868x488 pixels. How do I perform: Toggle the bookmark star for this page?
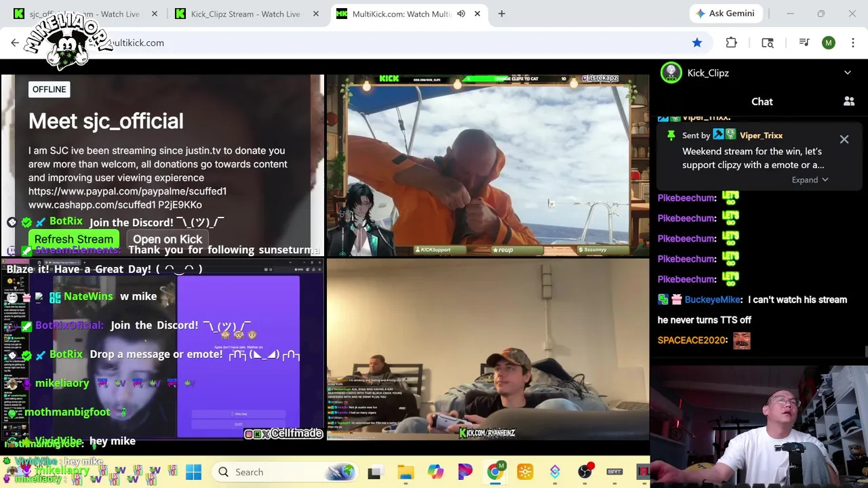pos(697,43)
